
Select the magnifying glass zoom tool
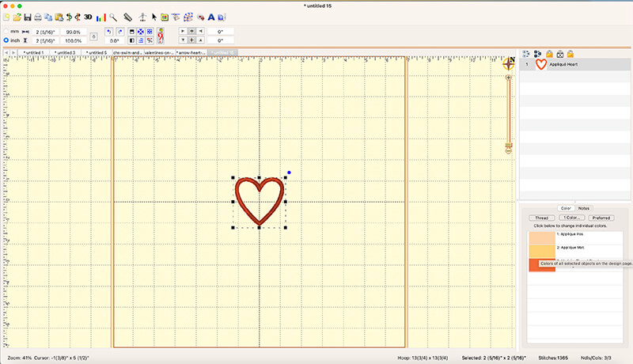pyautogui.click(x=114, y=17)
